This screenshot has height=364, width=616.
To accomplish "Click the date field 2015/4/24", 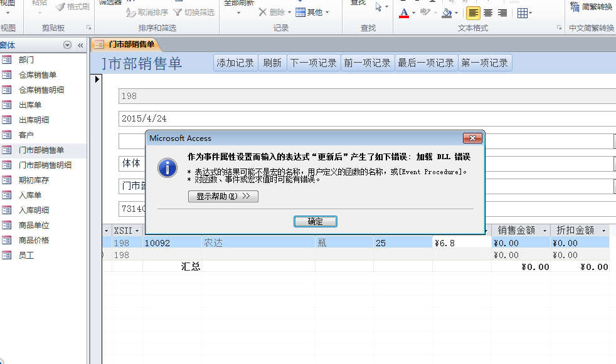I will point(367,118).
